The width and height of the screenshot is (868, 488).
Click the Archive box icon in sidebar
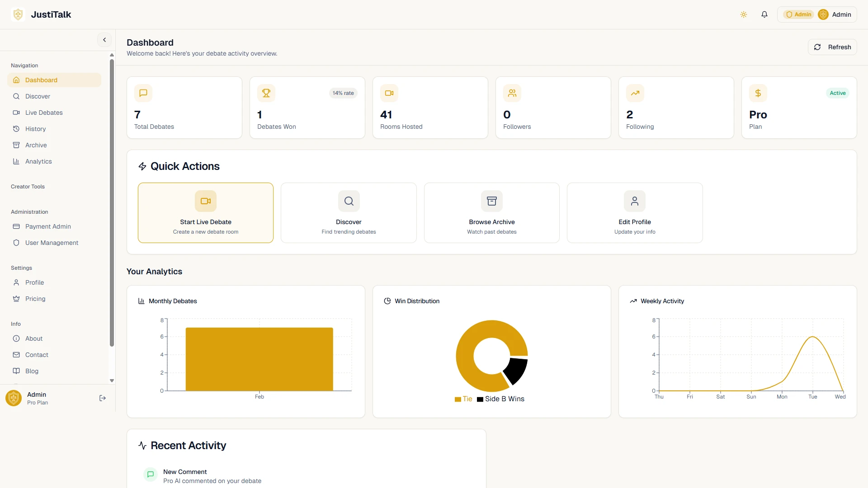tap(16, 145)
